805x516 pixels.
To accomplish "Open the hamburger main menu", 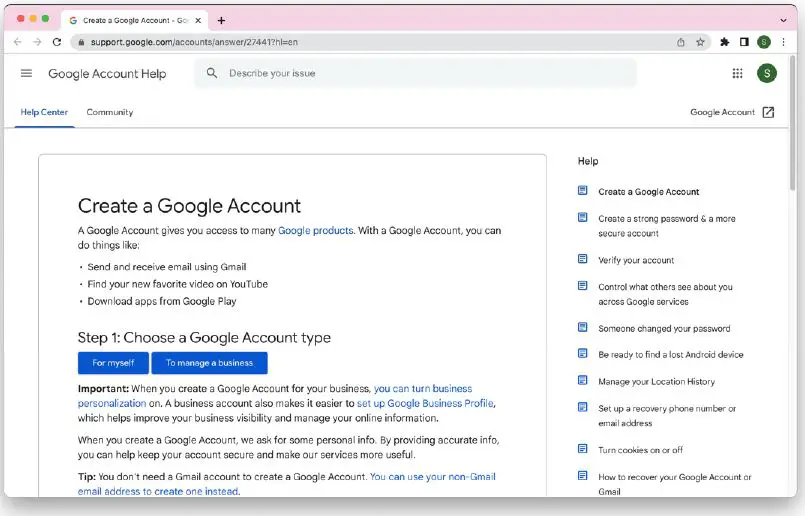I will [26, 73].
